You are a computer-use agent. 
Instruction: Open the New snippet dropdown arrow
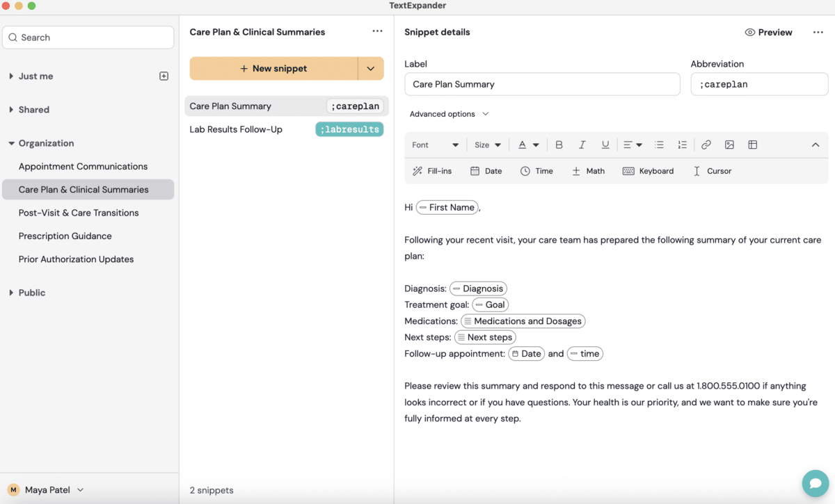pyautogui.click(x=371, y=69)
